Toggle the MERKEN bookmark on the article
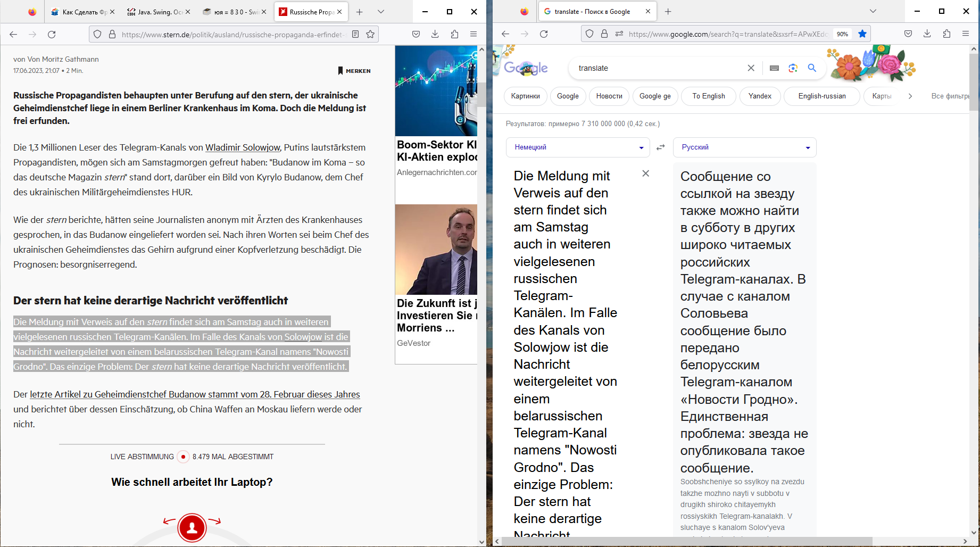Viewport: 980px width, 547px height. 354,71
